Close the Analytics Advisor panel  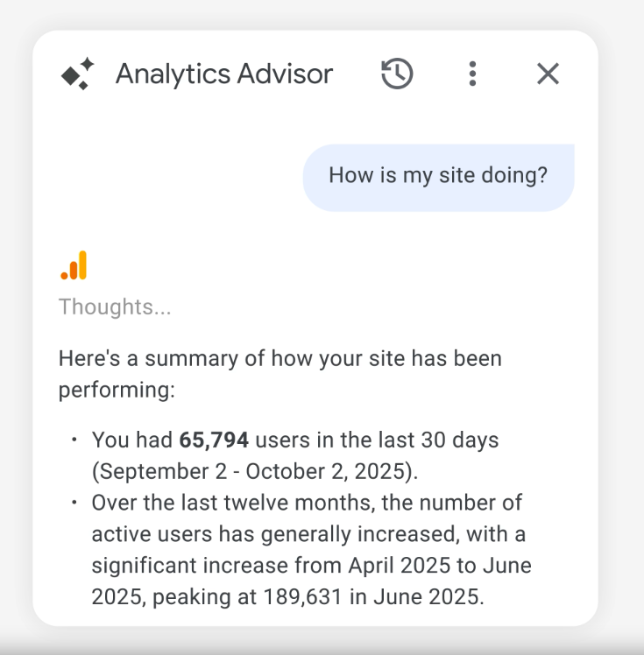point(548,74)
